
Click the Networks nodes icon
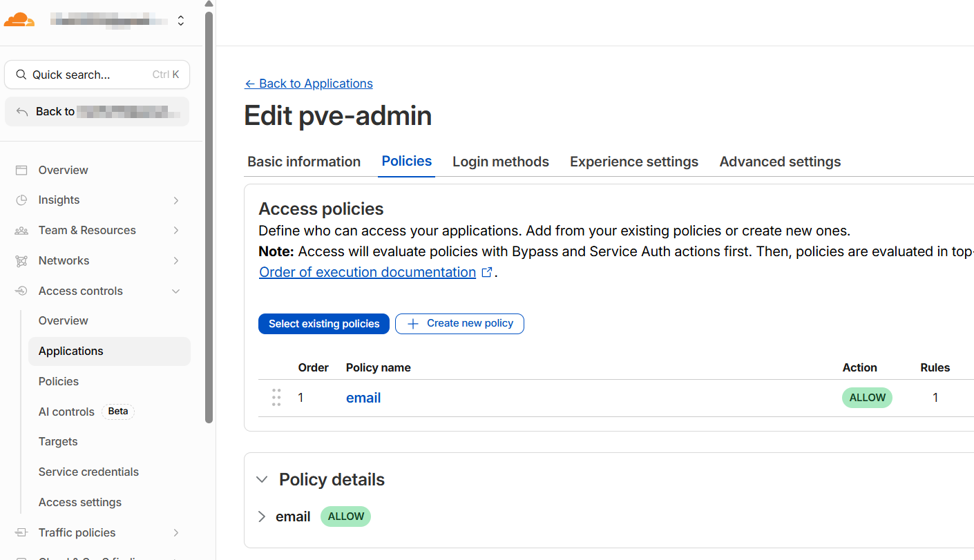tap(21, 261)
